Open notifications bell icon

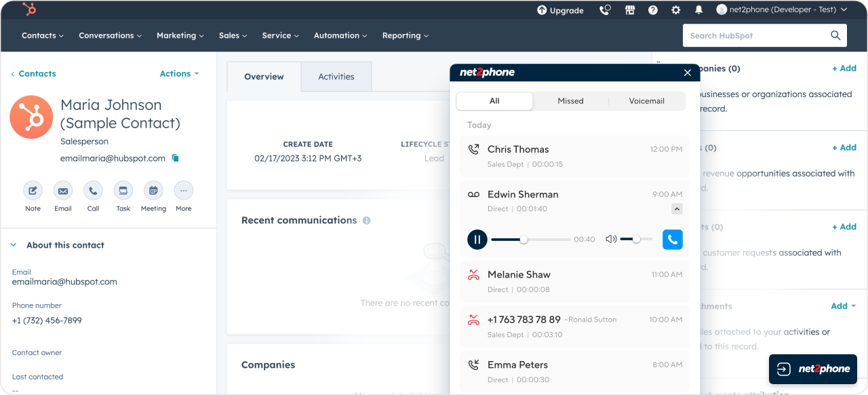tap(698, 10)
